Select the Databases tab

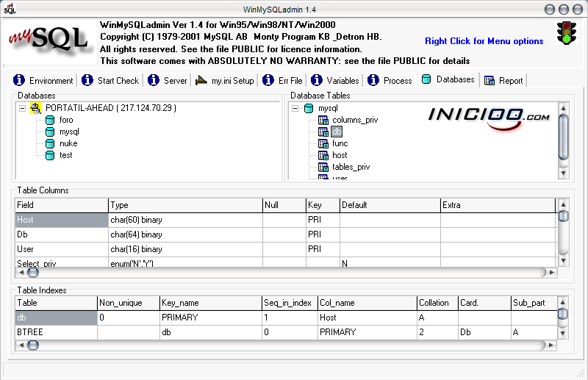coord(448,79)
